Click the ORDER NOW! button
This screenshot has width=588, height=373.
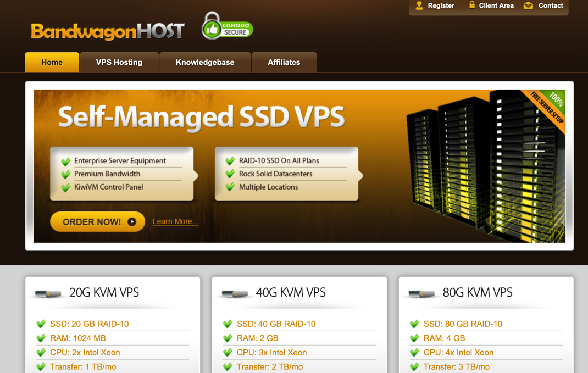click(x=97, y=221)
